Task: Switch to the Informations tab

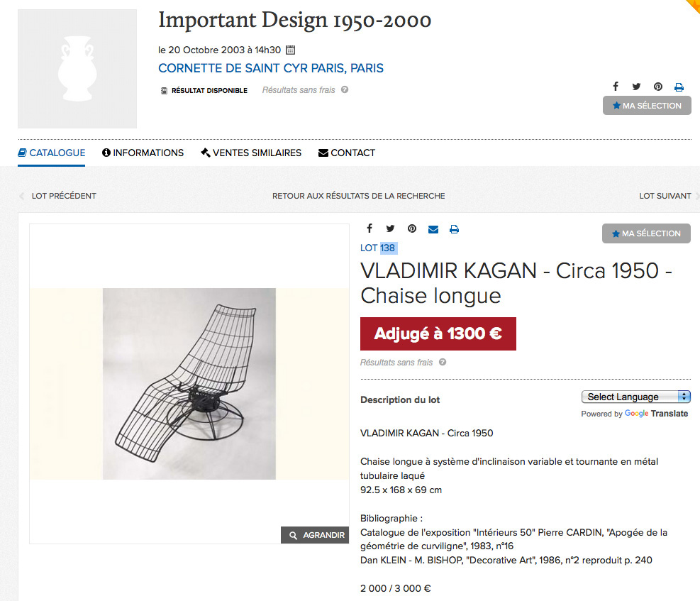Action: point(143,153)
